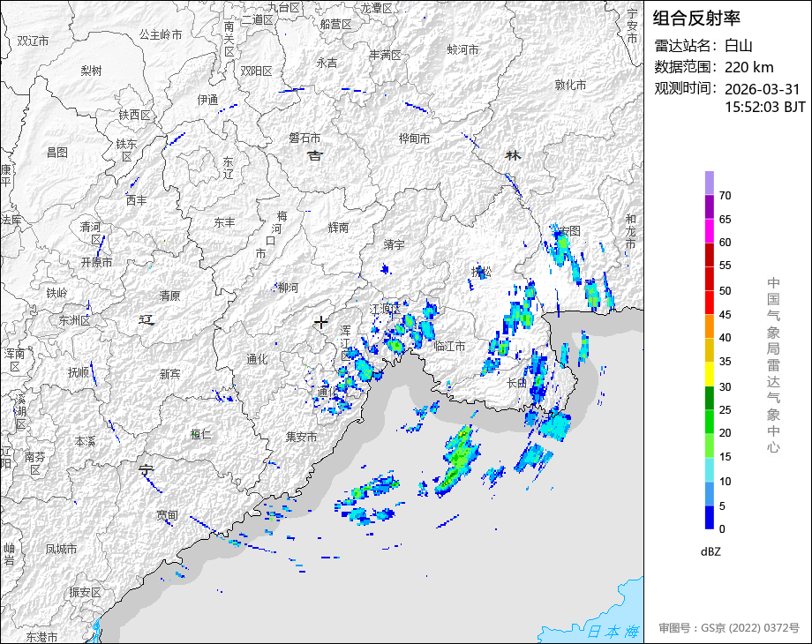
Task: Click the 临江市 label on map
Action: tap(449, 346)
